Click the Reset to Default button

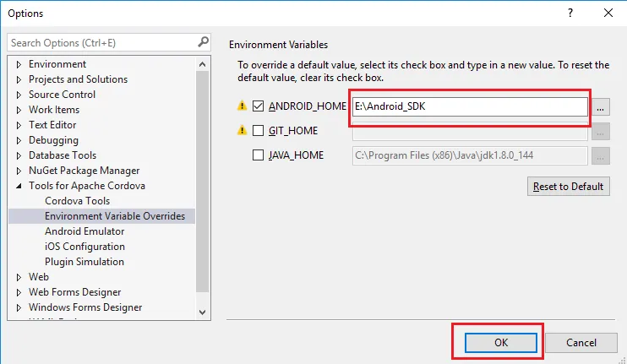tap(567, 187)
